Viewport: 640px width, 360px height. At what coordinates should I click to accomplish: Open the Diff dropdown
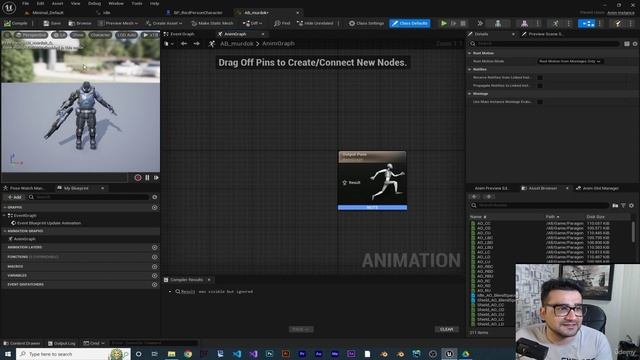pos(252,23)
